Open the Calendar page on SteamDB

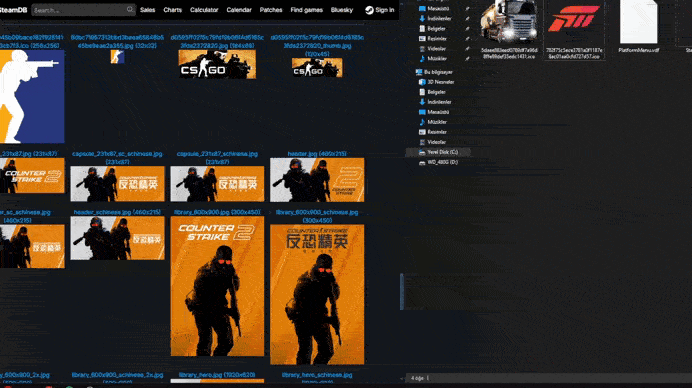pyautogui.click(x=239, y=10)
